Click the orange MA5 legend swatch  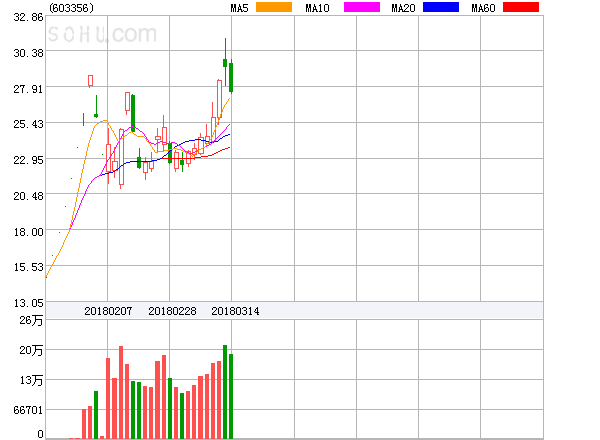click(274, 7)
